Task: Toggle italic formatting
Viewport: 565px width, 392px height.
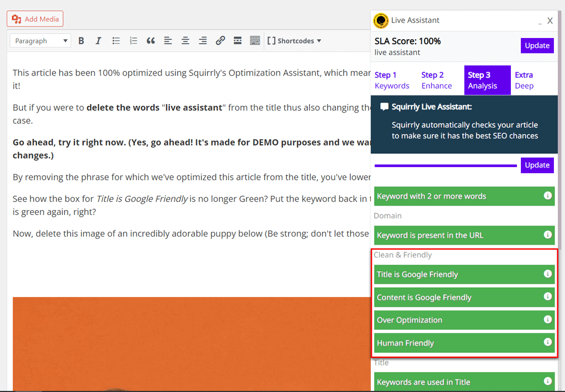Action: pos(98,41)
